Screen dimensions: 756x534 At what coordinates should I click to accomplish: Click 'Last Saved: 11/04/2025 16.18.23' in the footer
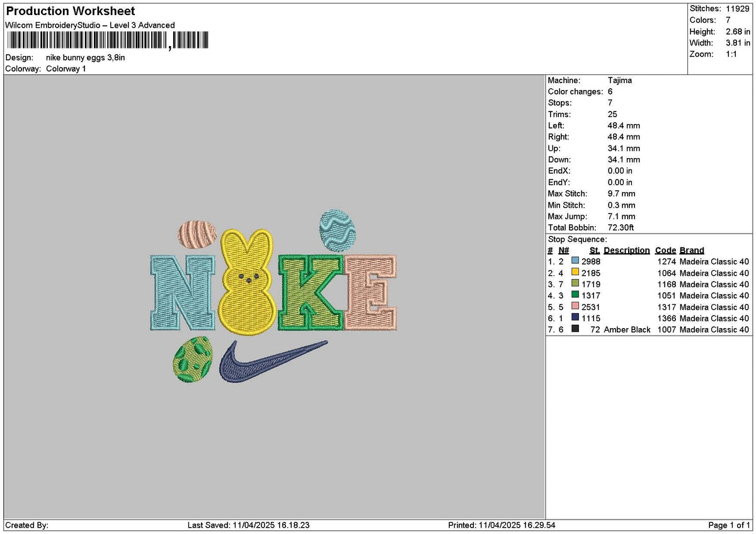tap(249, 525)
